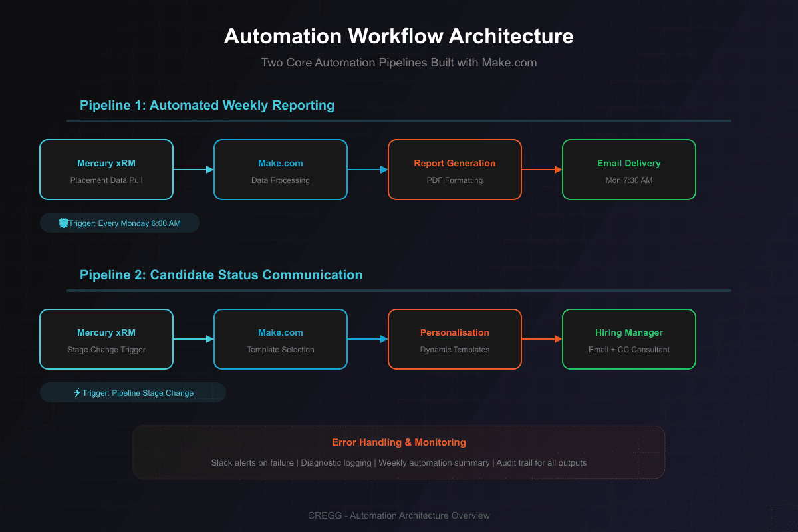Click the arrow from Personalisation to Hiring Manager
The height and width of the screenshot is (532, 798).
pos(542,339)
